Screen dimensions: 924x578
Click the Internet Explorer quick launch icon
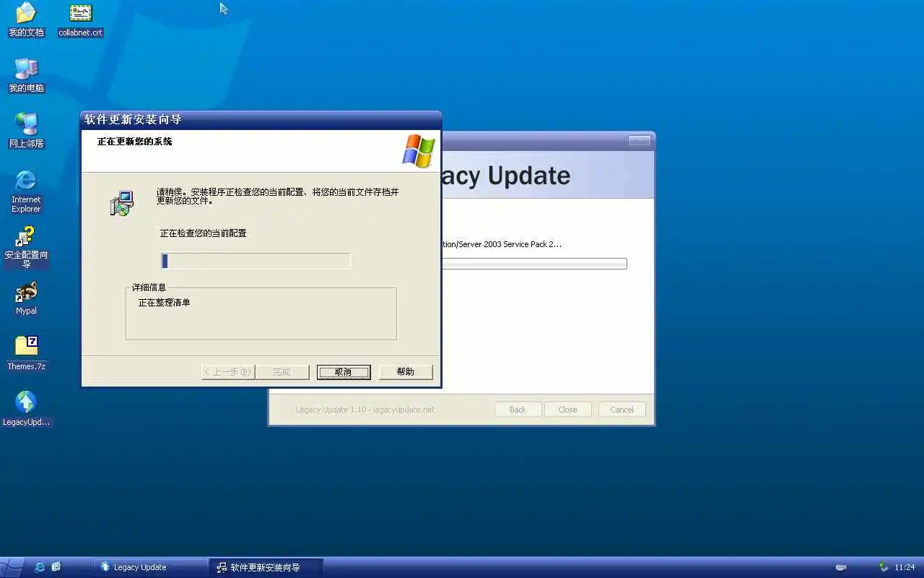click(x=40, y=567)
